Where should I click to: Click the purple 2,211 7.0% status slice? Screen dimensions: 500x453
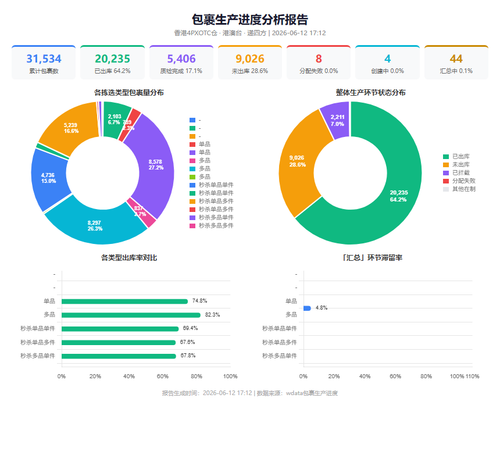coord(337,120)
